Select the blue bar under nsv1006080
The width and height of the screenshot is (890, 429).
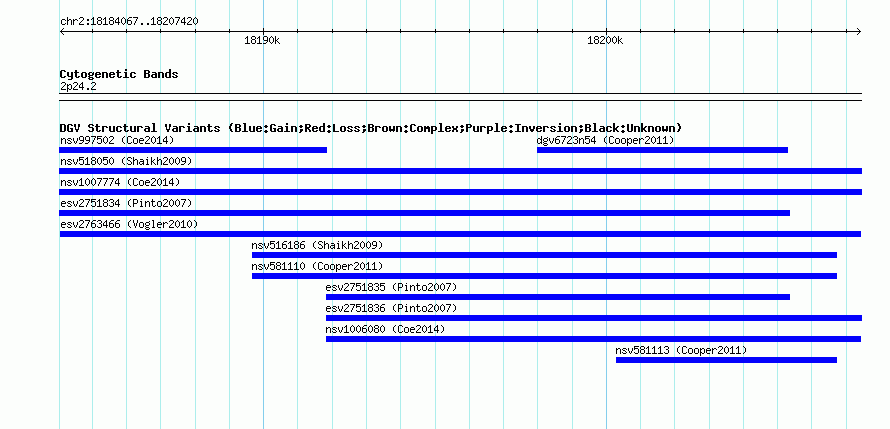tap(593, 339)
